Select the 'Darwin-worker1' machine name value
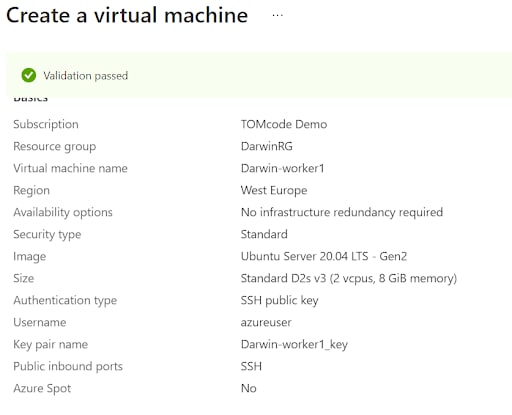The height and width of the screenshot is (415, 512). [x=283, y=168]
